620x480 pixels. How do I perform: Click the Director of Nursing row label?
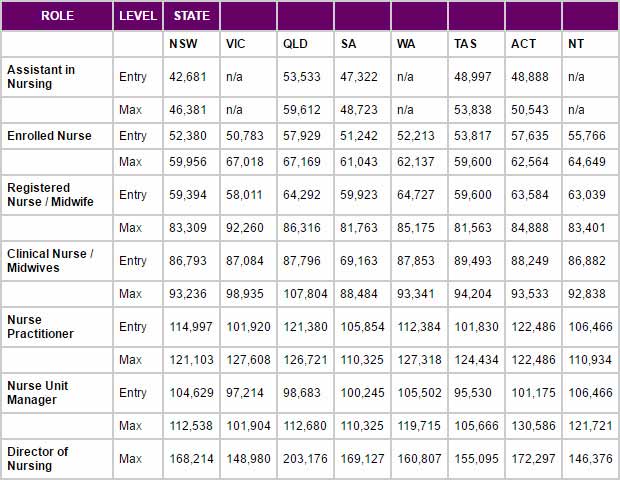tap(38, 459)
